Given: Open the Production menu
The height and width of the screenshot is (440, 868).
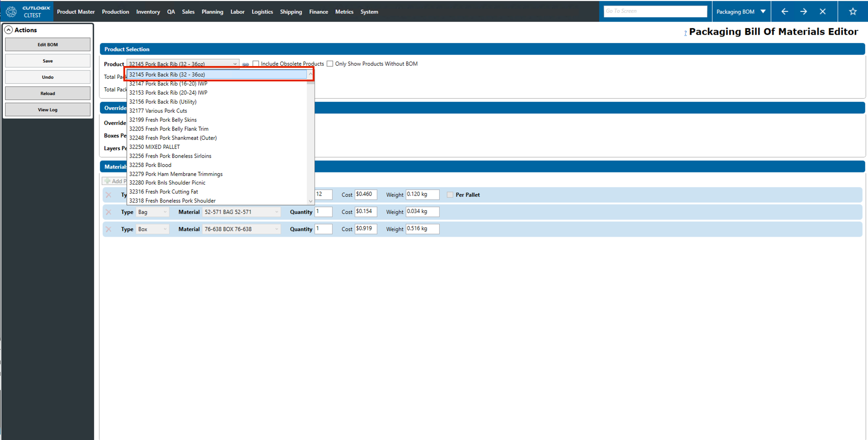Looking at the screenshot, I should 115,12.
